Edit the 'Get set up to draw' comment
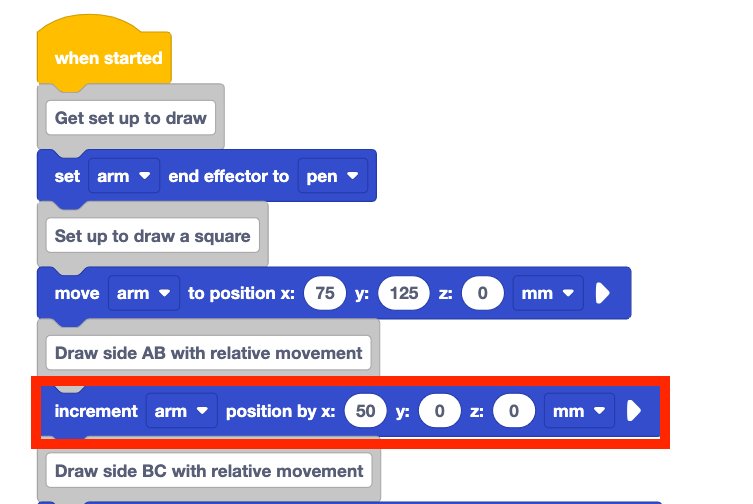The height and width of the screenshot is (504, 753). 130,118
